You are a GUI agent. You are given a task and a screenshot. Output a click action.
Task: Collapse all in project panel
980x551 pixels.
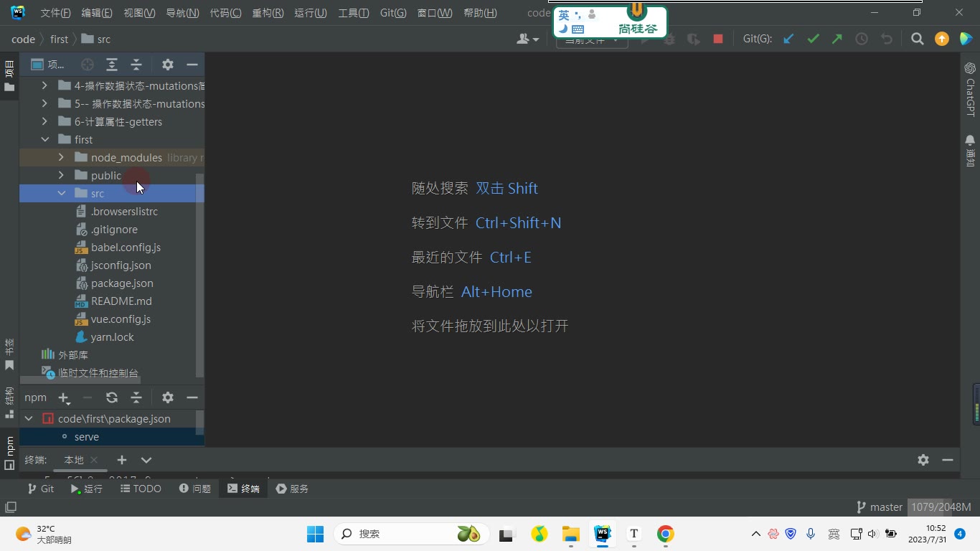coord(136,65)
